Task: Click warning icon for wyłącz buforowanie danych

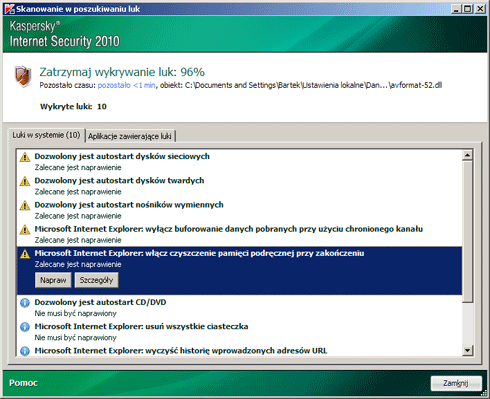Action: [25, 230]
